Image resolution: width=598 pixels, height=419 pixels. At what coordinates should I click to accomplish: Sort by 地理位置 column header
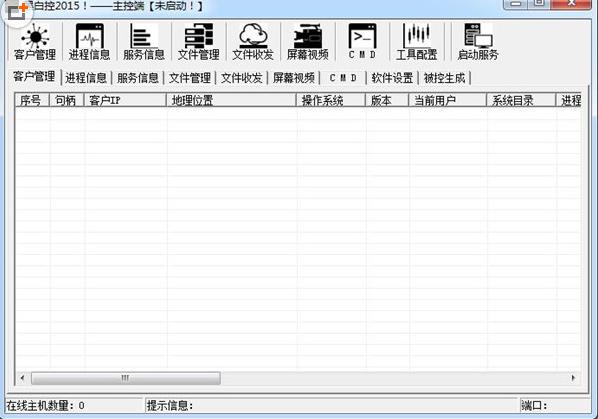231,100
